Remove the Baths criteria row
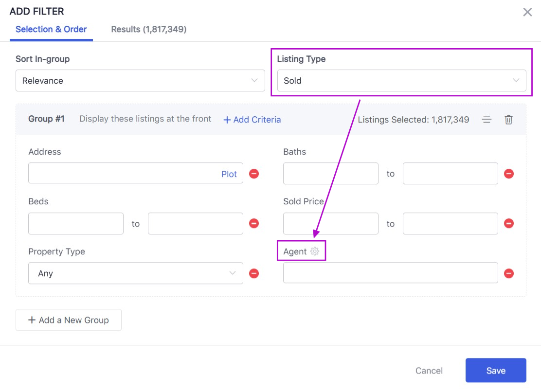This screenshot has height=392, width=541. [509, 174]
